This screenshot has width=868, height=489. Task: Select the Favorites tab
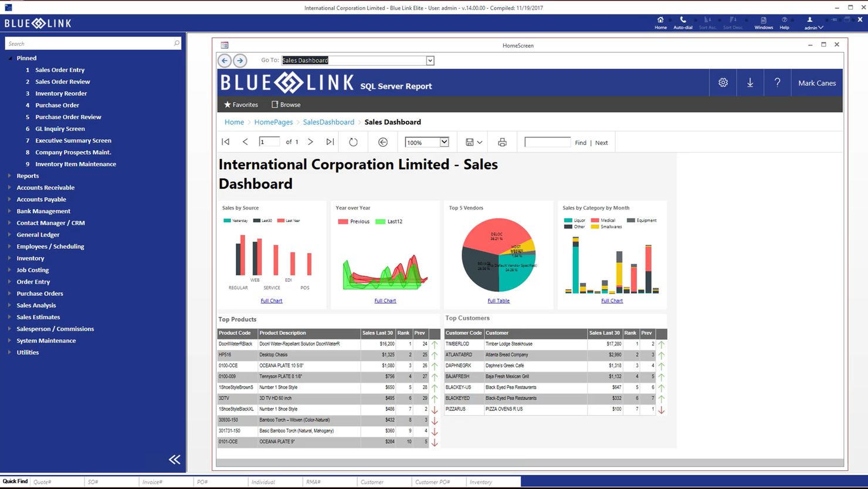point(240,104)
